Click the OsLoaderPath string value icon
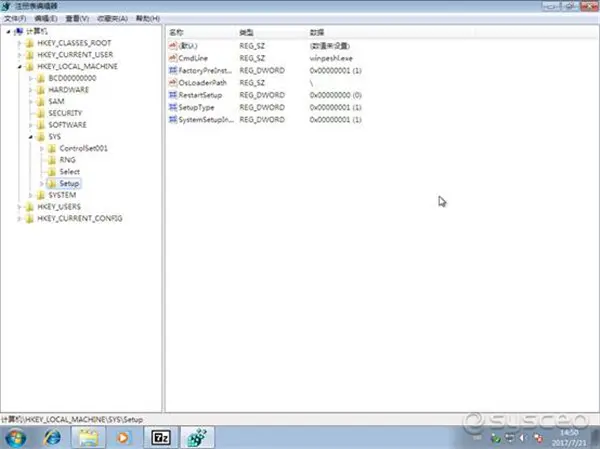 coord(173,83)
